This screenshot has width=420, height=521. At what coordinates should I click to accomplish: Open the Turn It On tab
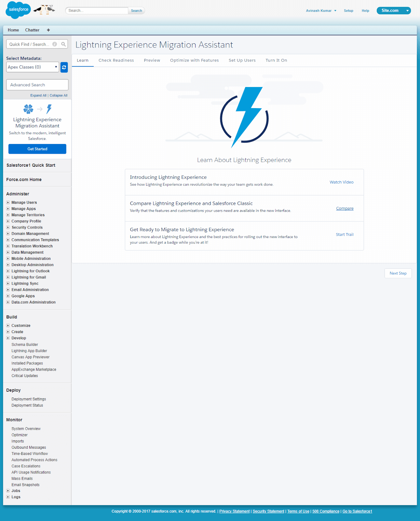pyautogui.click(x=276, y=60)
